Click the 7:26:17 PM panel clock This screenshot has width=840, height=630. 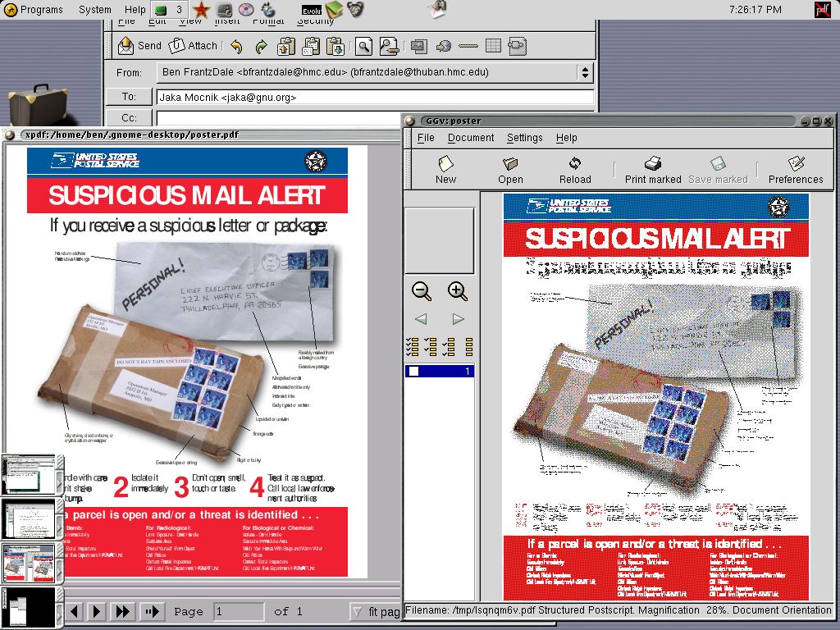click(x=756, y=10)
